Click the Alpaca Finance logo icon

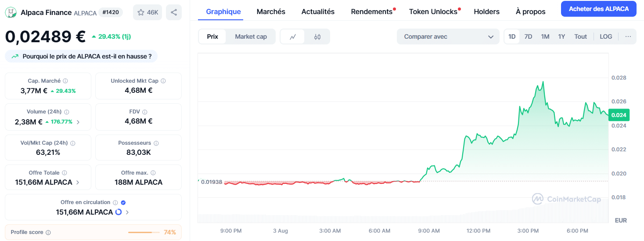tap(12, 12)
